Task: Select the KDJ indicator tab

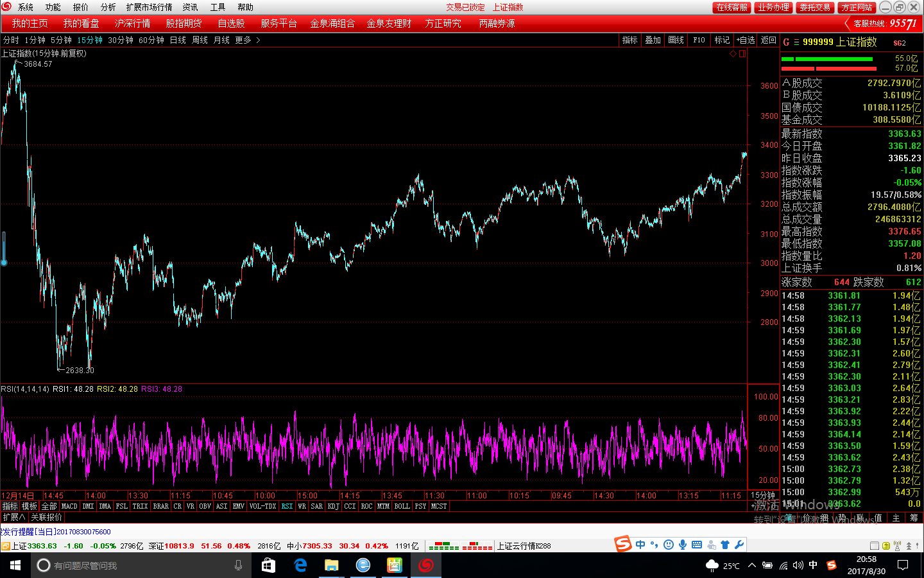Action: pyautogui.click(x=334, y=506)
